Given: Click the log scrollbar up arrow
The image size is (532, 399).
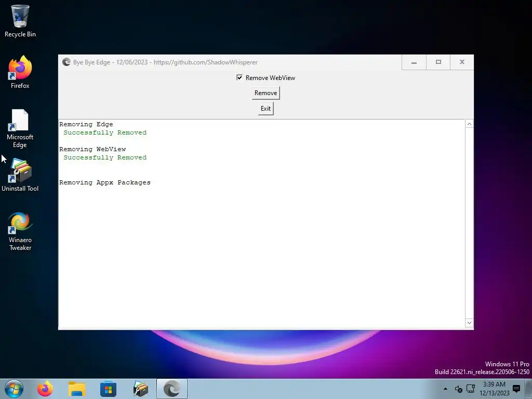Looking at the screenshot, I should point(469,124).
